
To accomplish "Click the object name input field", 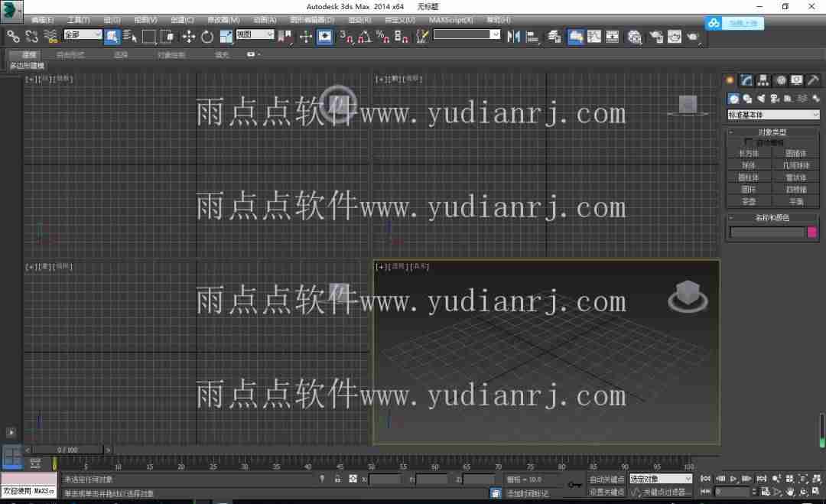I will [768, 232].
